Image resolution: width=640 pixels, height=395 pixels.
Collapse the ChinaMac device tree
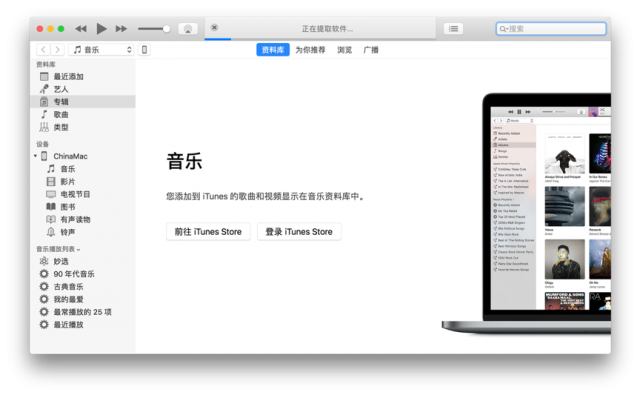[36, 156]
